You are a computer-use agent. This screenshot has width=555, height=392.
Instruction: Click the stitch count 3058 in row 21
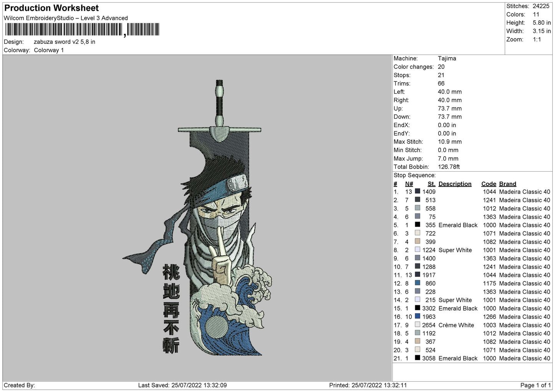click(x=429, y=358)
